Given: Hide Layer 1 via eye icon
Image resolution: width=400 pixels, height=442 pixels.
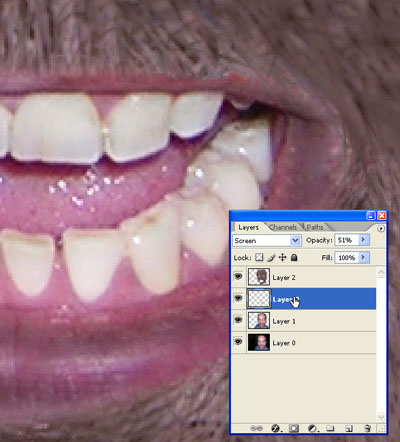Looking at the screenshot, I should pos(238,320).
